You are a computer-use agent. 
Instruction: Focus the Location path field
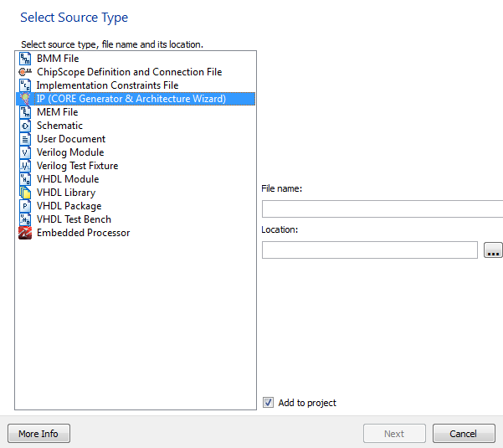(x=369, y=250)
